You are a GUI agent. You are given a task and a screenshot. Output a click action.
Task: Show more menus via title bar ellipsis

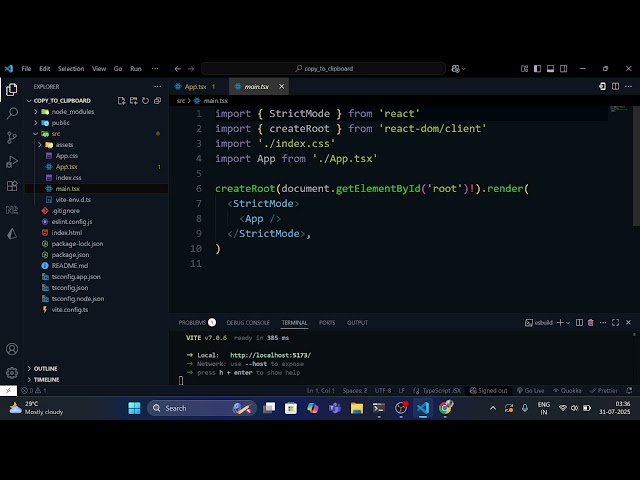pos(155,69)
